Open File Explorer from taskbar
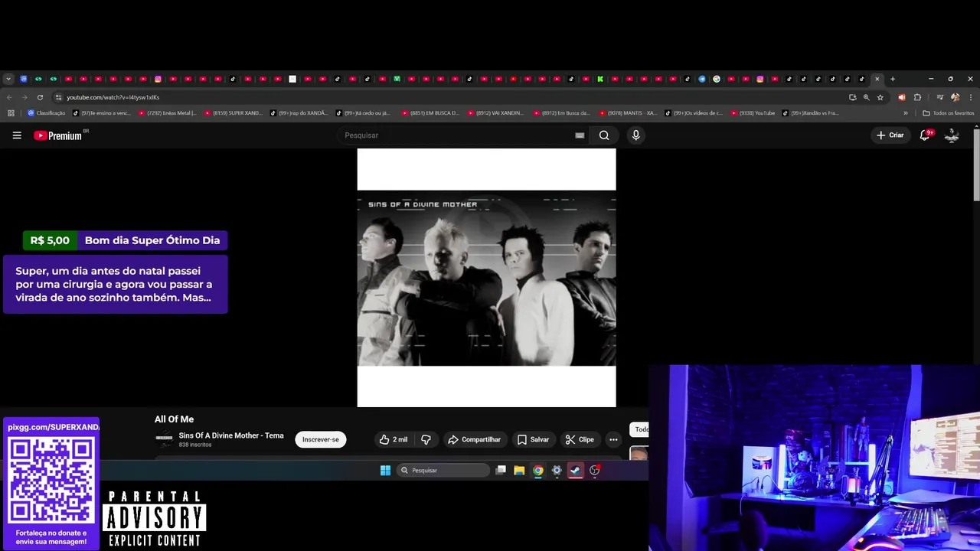 tap(519, 470)
